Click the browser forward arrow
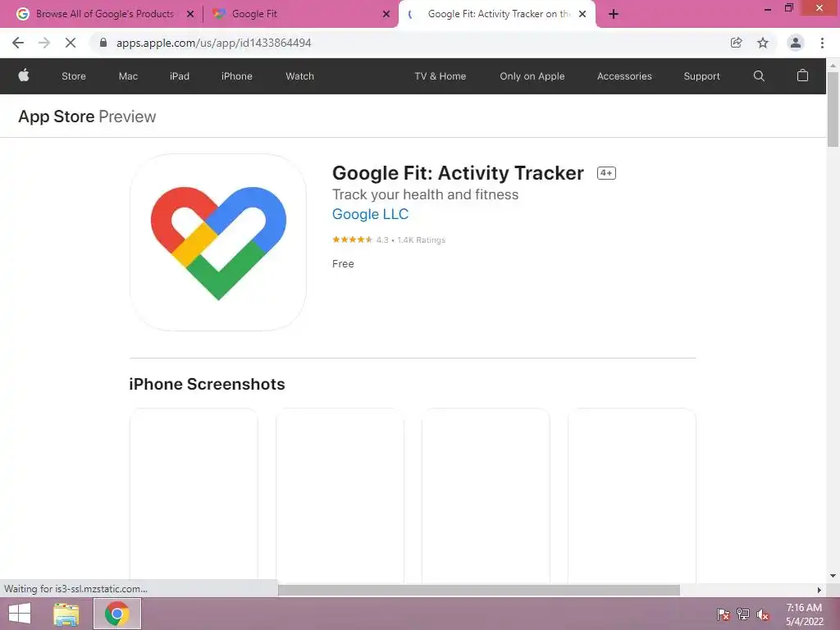 click(x=44, y=43)
